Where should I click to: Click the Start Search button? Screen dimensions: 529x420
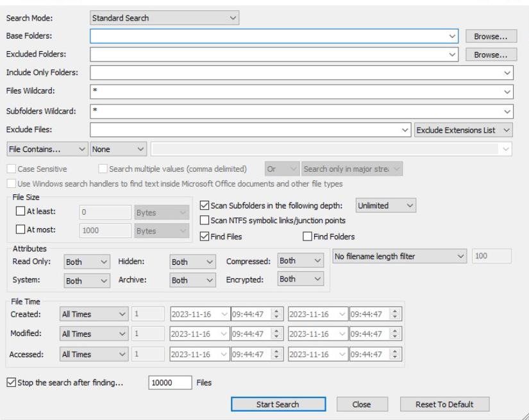coord(278,404)
